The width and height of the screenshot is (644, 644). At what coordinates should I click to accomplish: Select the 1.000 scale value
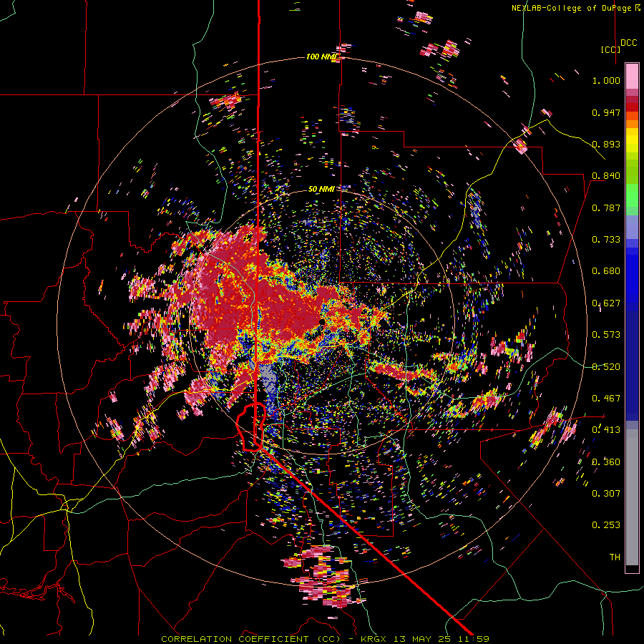(x=606, y=80)
